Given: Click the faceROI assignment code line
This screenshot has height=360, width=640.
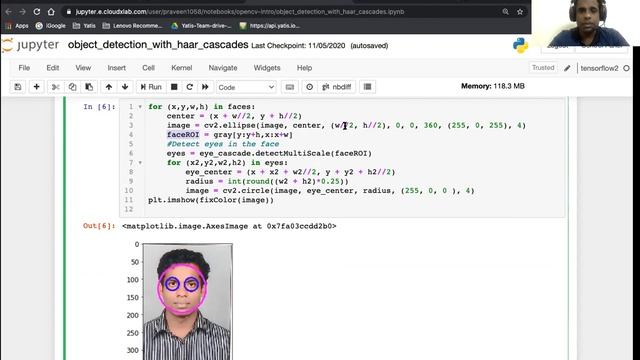Looking at the screenshot, I should [x=230, y=135].
